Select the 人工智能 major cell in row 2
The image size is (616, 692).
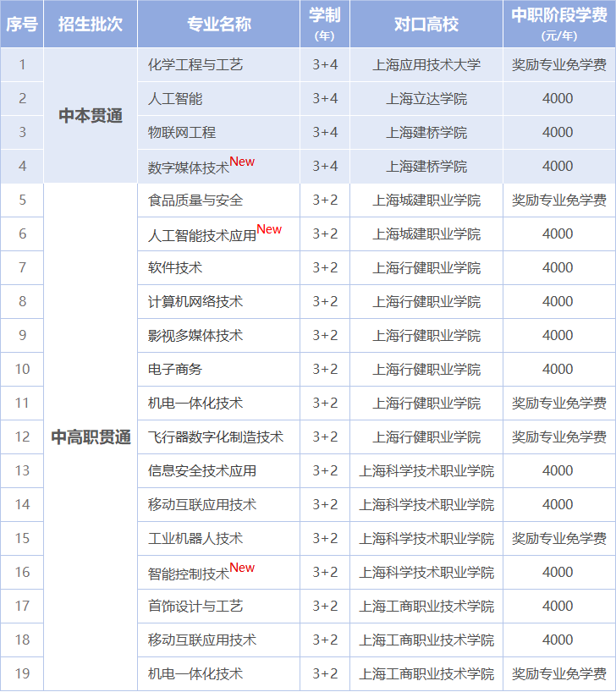coord(218,98)
